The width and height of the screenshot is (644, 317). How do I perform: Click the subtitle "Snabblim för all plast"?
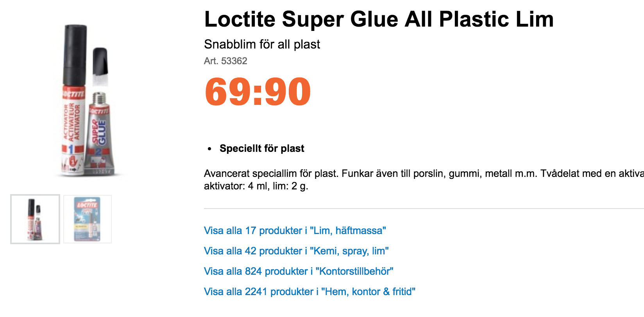click(262, 44)
